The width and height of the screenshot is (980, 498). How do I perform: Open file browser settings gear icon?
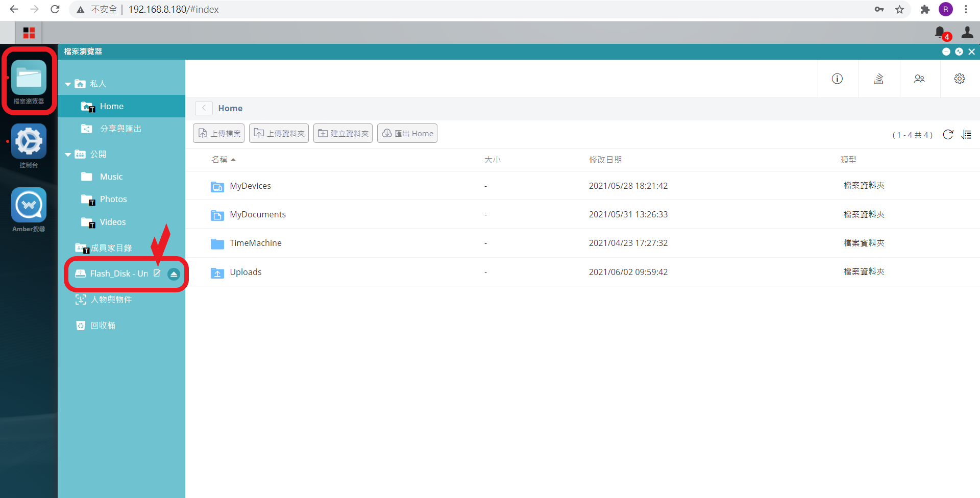(x=960, y=79)
